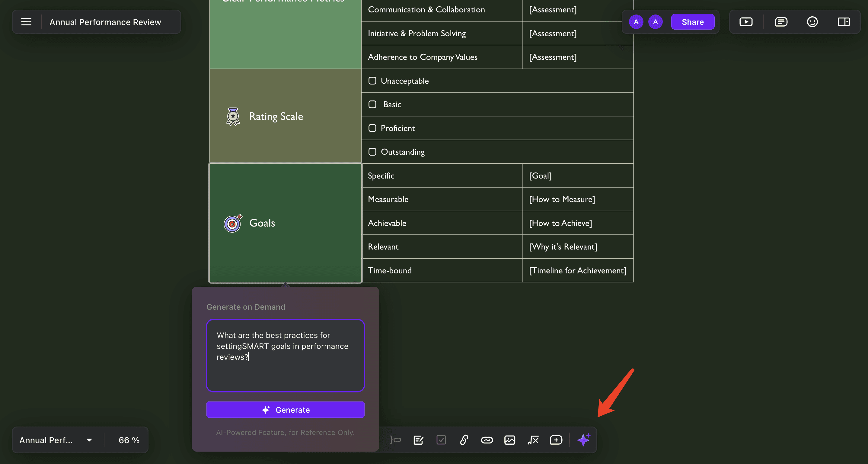Insert hyperlink with the chain link icon

(x=464, y=440)
